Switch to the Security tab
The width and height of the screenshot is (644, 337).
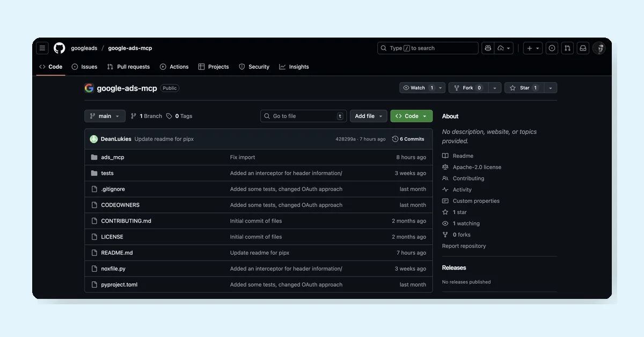point(254,67)
